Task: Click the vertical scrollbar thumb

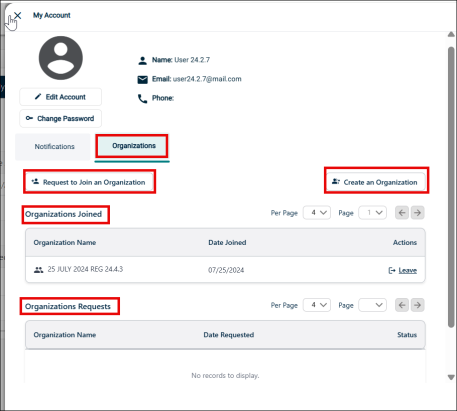Action: 451,187
